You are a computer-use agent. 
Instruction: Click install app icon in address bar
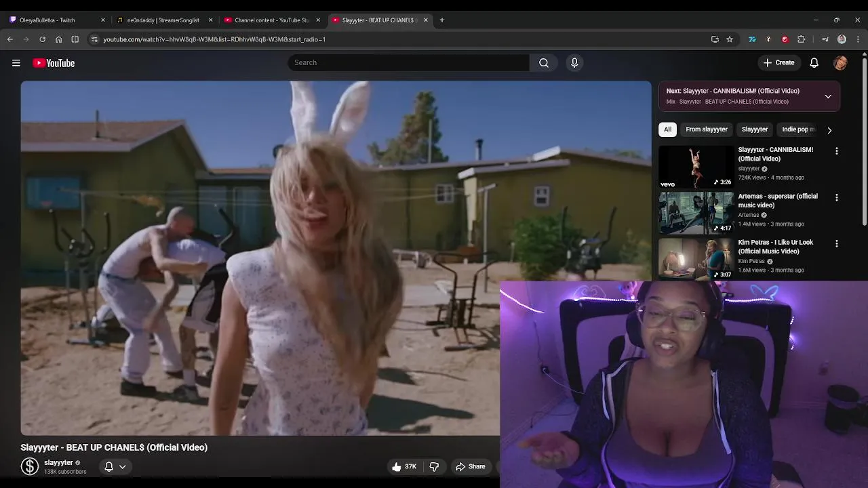click(715, 39)
